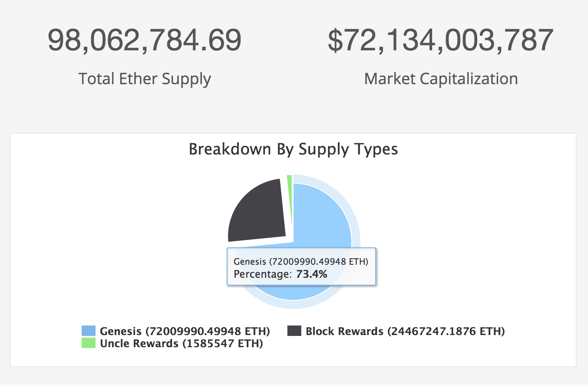This screenshot has height=388, width=588.
Task: Toggle the Uncle Rewards legend label
Action: tap(181, 343)
